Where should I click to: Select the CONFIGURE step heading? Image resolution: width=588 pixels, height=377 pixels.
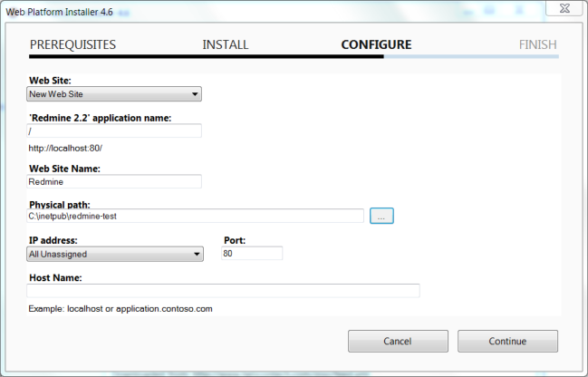pos(375,44)
